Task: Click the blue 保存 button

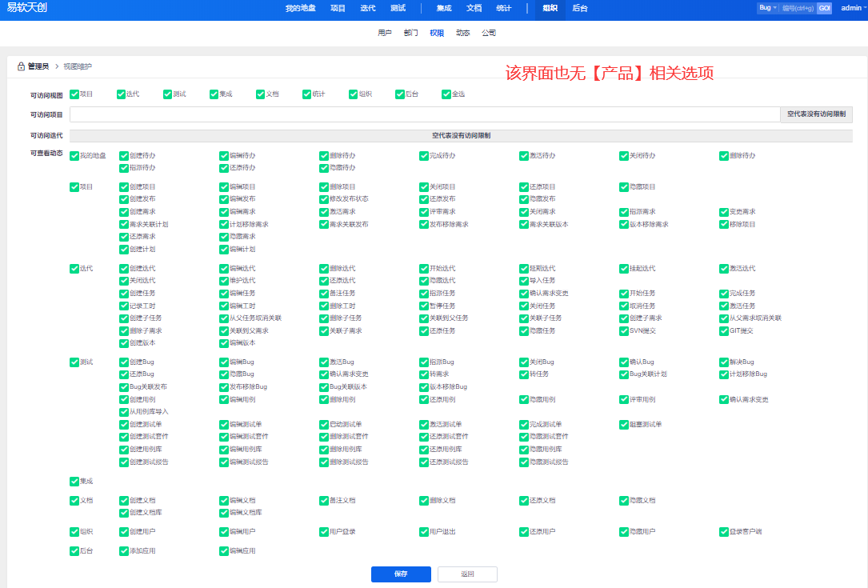Action: point(401,574)
